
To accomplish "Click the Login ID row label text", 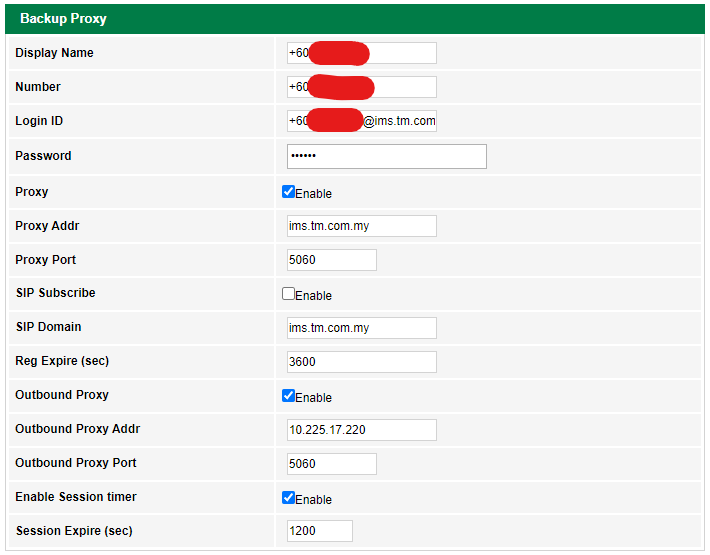I will pos(39,121).
